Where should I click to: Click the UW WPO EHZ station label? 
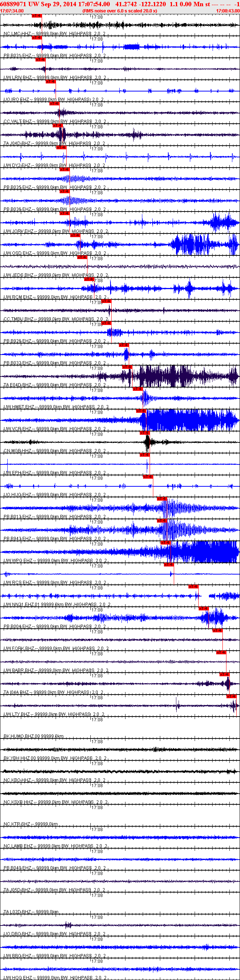(x=55, y=561)
